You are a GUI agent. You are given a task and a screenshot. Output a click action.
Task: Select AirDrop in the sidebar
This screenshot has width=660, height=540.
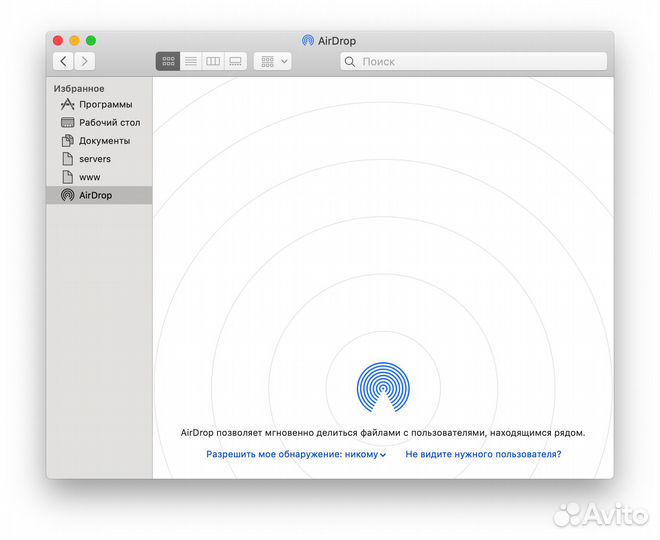[95, 195]
